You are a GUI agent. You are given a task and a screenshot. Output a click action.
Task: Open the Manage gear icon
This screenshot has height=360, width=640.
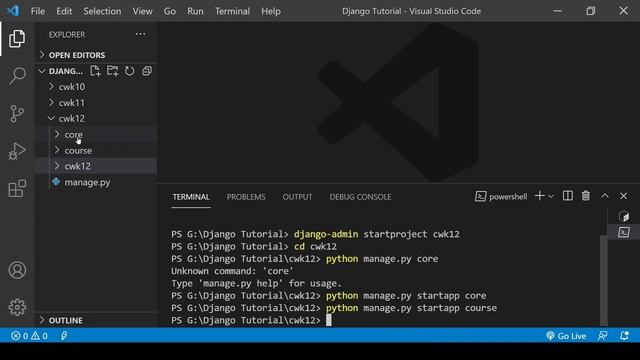17,307
